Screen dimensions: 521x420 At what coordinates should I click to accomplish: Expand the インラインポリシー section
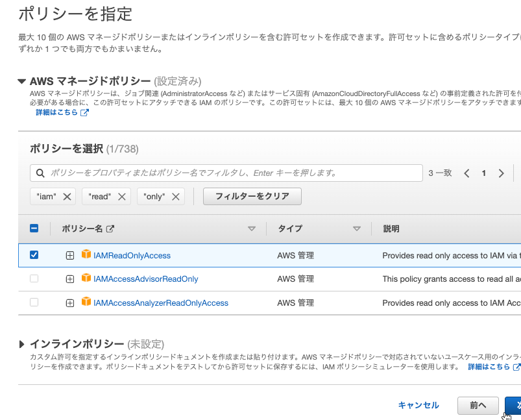pos(21,344)
